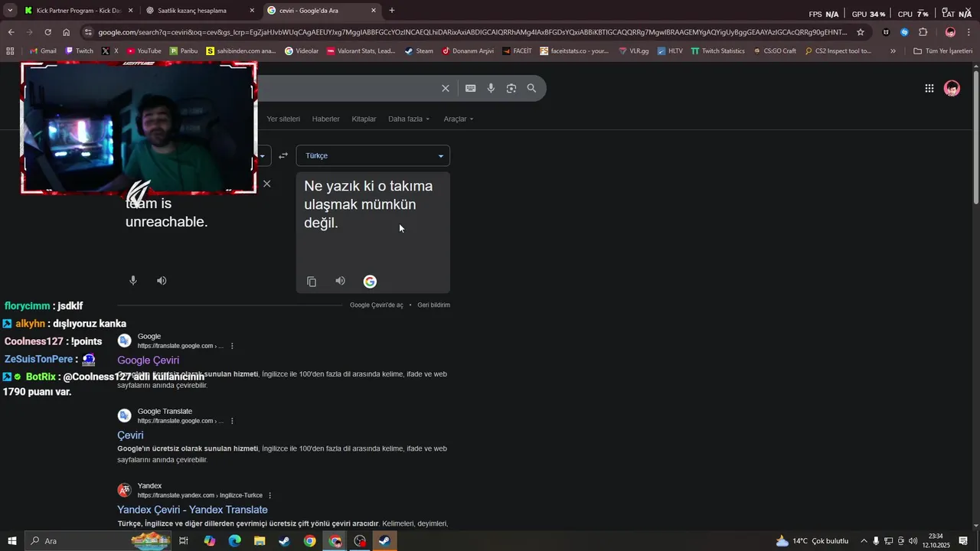The width and height of the screenshot is (980, 551).
Task: Open the FACEIT bookmark
Action: [x=517, y=51]
